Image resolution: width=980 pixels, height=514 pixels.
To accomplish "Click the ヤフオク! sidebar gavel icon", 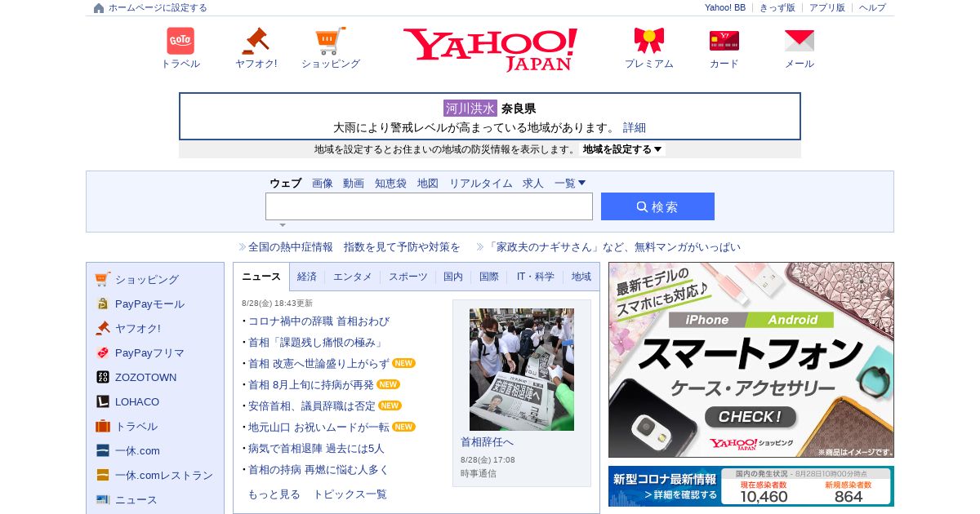I will (x=103, y=328).
